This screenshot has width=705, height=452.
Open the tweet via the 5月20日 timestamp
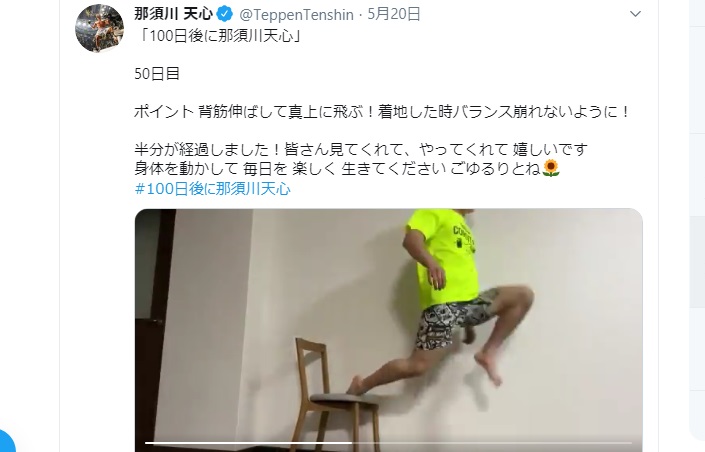(393, 14)
